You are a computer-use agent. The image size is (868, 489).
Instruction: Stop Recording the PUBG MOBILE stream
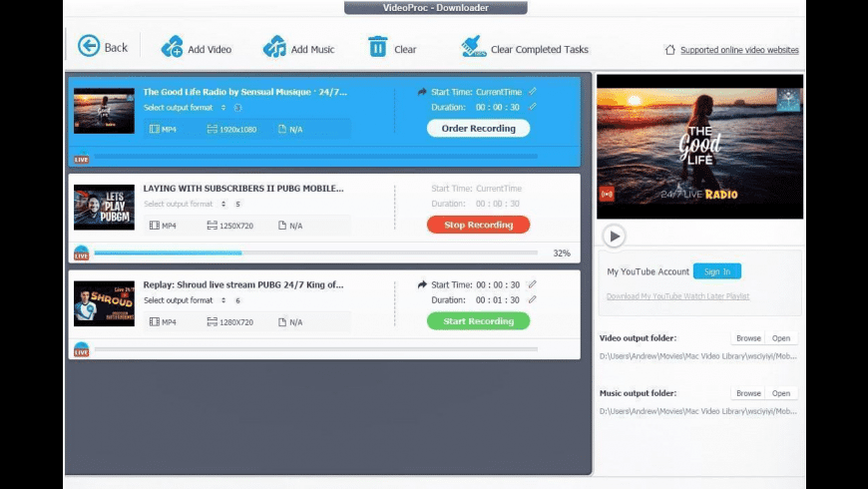tap(478, 225)
